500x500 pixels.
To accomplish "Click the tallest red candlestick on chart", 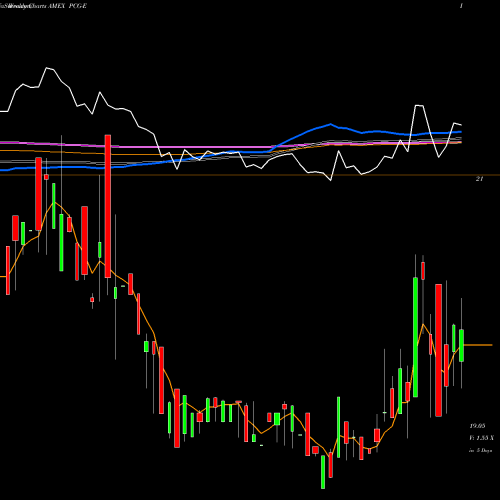I will (x=108, y=206).
